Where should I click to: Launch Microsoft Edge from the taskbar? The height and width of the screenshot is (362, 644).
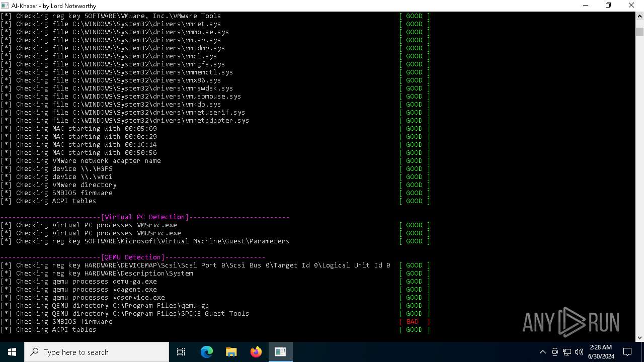pos(207,352)
